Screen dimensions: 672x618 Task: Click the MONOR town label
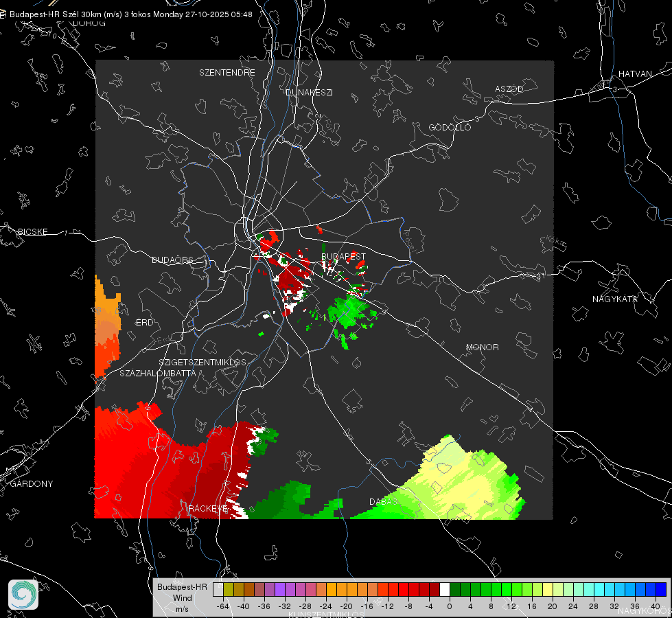pyautogui.click(x=482, y=347)
